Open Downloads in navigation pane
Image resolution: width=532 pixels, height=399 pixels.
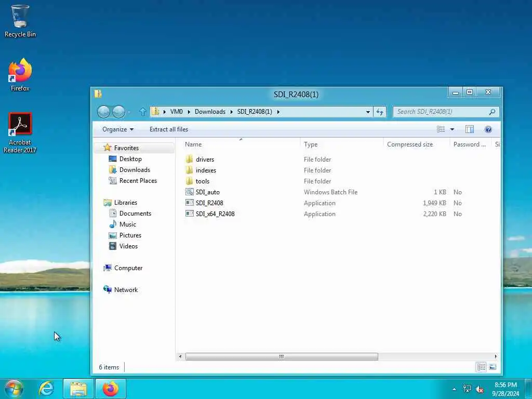click(135, 170)
